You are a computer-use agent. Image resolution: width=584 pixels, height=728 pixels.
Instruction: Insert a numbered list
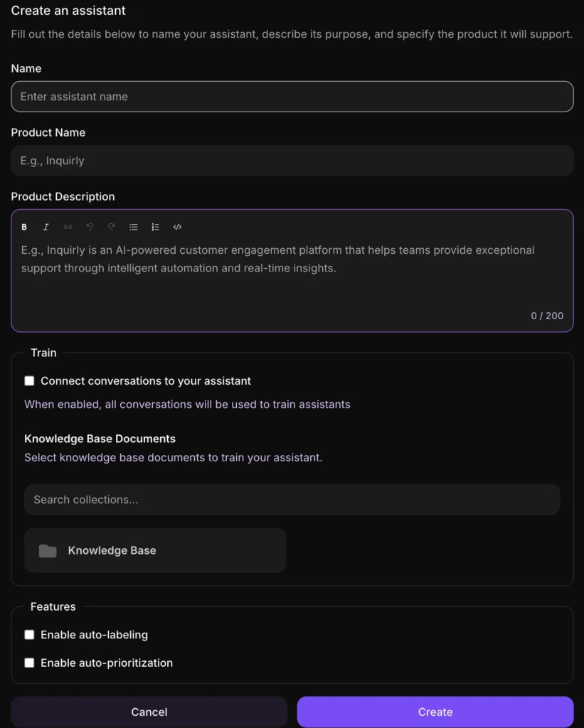pyautogui.click(x=155, y=227)
